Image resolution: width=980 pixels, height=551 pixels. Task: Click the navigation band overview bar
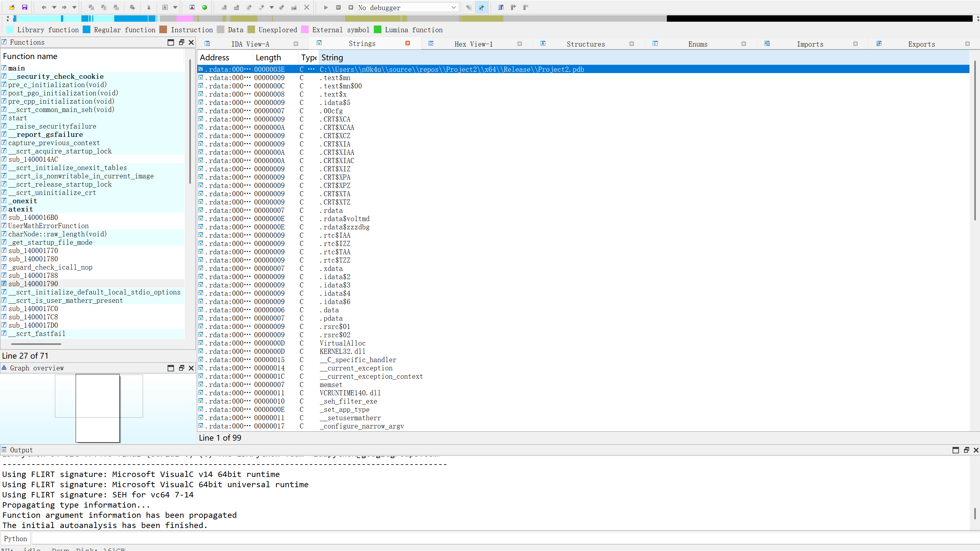493,18
